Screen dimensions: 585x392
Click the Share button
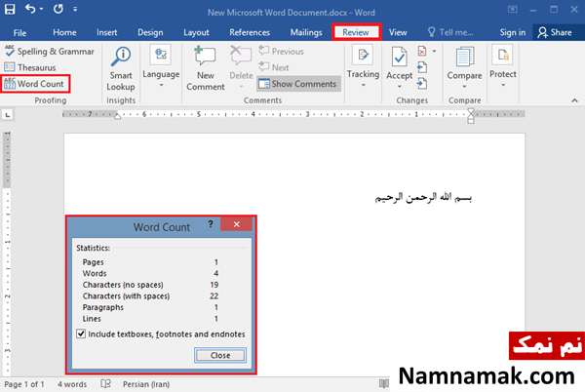pyautogui.click(x=555, y=32)
